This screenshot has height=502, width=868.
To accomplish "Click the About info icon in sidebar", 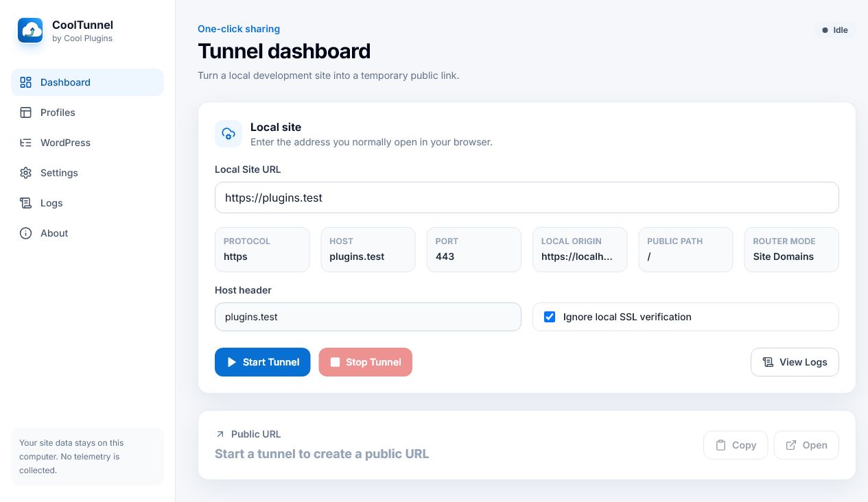I will tap(26, 233).
